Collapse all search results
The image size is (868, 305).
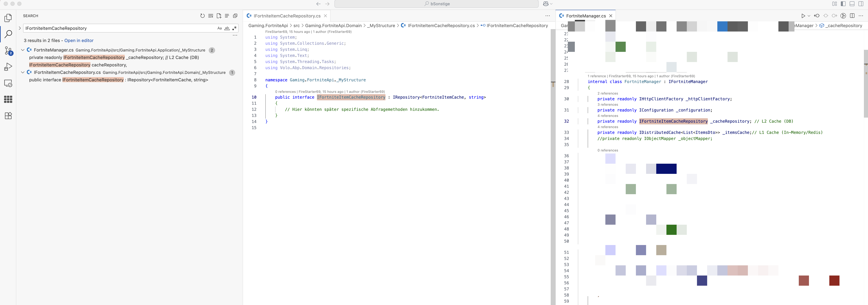[235, 16]
